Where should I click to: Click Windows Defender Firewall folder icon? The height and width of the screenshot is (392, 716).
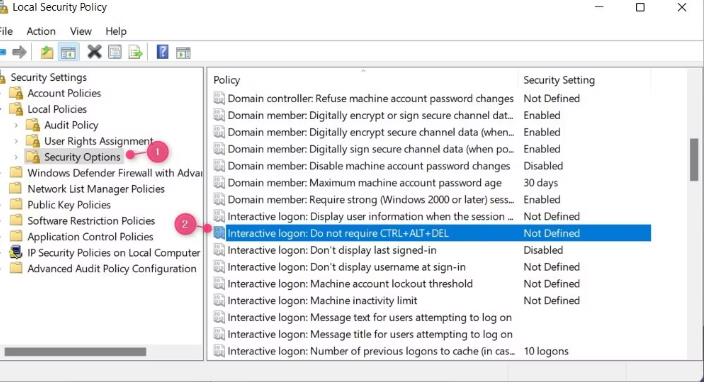[16, 173]
